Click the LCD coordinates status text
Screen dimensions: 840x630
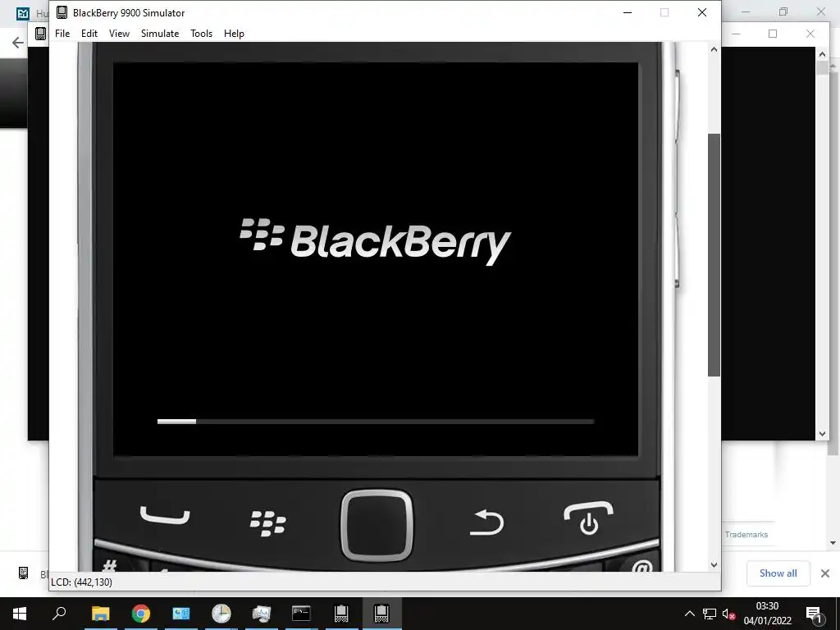coord(81,582)
